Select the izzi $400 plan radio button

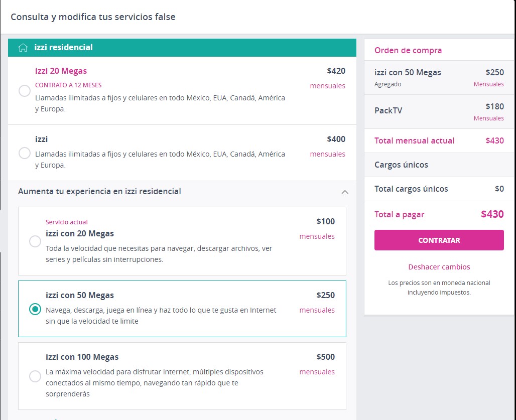coord(24,153)
